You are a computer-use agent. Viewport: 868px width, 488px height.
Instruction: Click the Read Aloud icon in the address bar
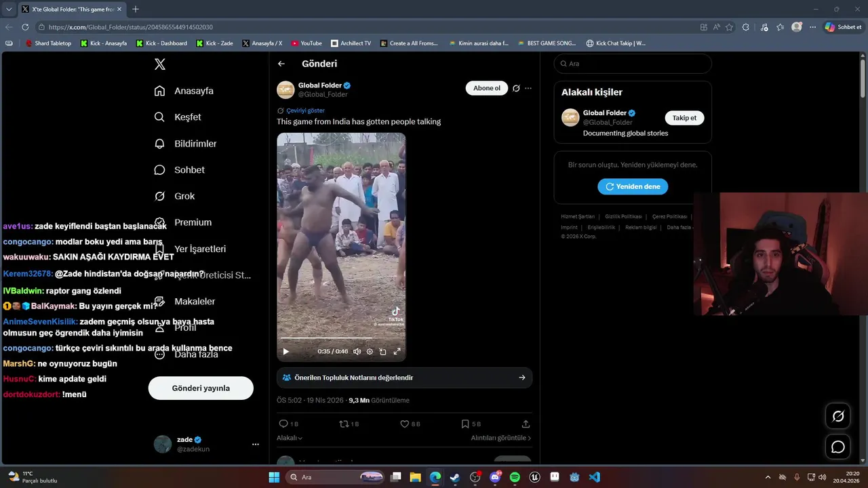pos(717,27)
